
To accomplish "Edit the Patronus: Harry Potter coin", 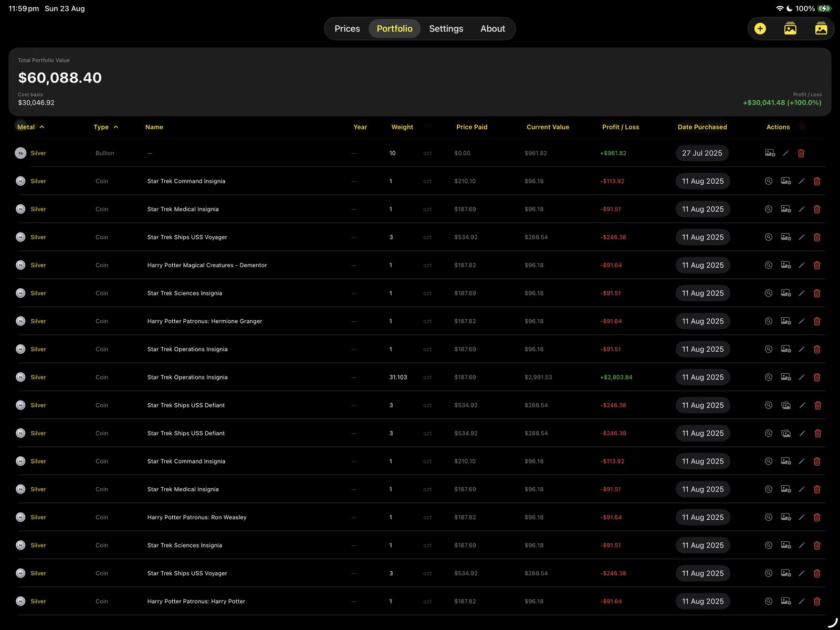I will coord(802,601).
